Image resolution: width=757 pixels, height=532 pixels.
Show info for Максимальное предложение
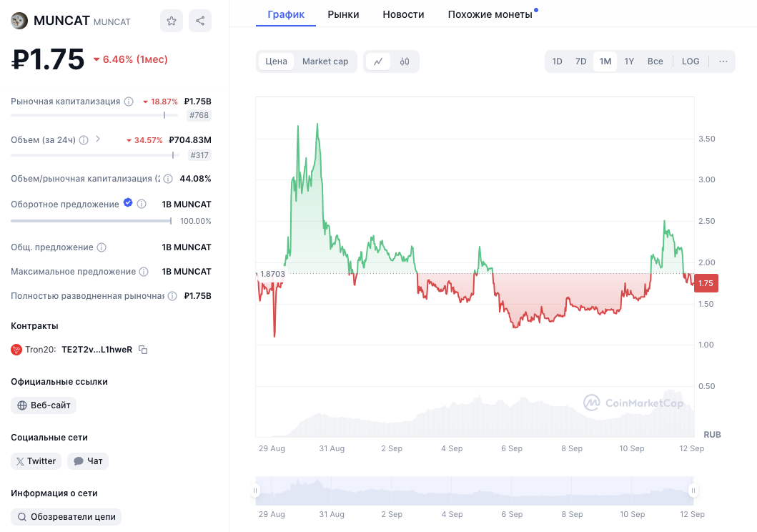pos(144,272)
